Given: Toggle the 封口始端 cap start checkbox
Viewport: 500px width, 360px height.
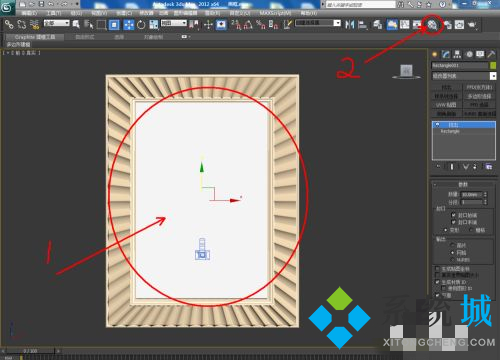Looking at the screenshot, I should (453, 215).
